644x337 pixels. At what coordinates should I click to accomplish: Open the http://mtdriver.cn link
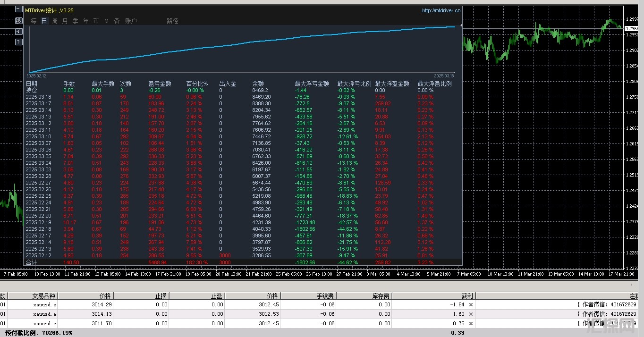pyautogui.click(x=441, y=10)
